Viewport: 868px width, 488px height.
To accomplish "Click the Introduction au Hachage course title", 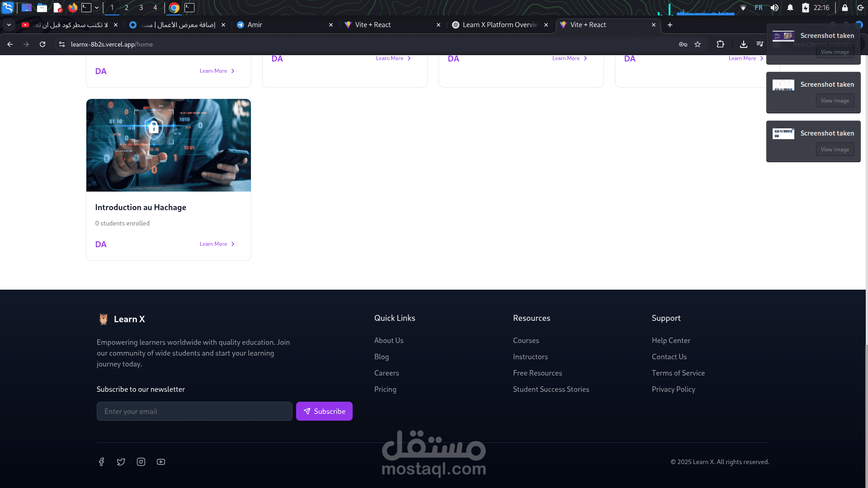I will click(x=141, y=207).
